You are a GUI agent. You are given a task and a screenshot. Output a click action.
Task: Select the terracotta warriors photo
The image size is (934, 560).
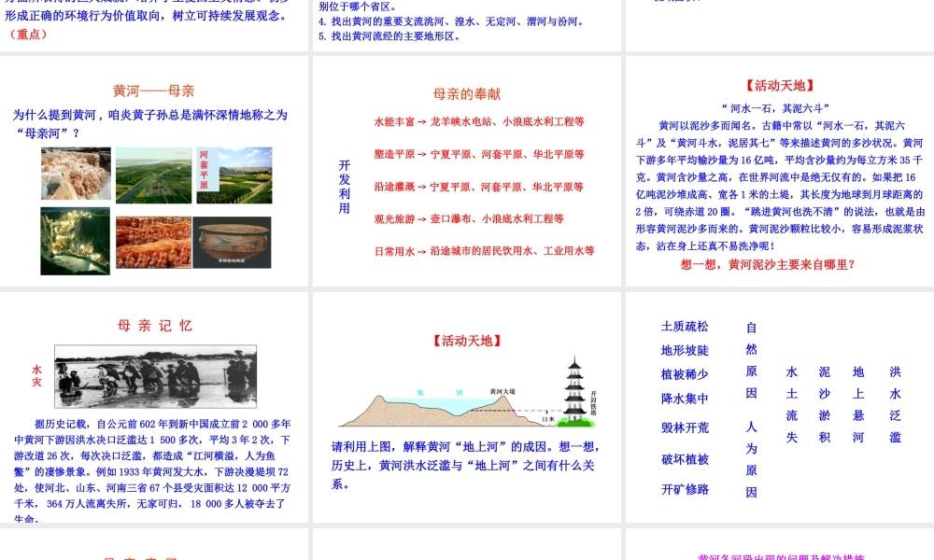(x=154, y=243)
